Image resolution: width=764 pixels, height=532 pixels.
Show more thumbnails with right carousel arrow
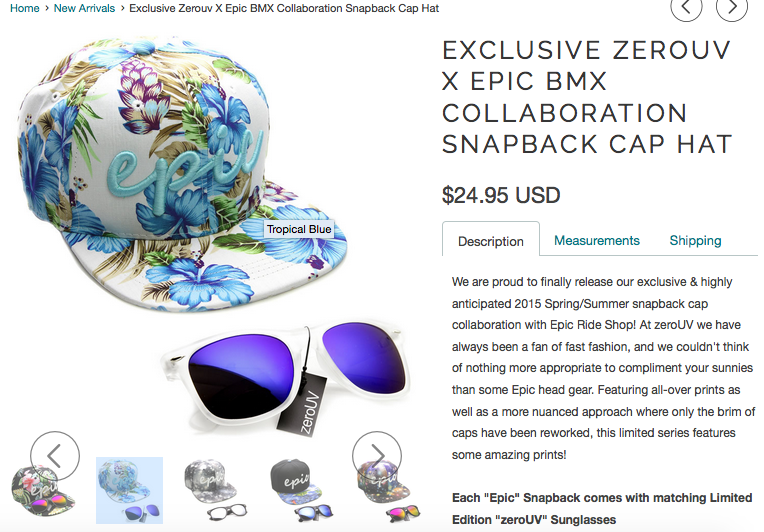coord(377,456)
